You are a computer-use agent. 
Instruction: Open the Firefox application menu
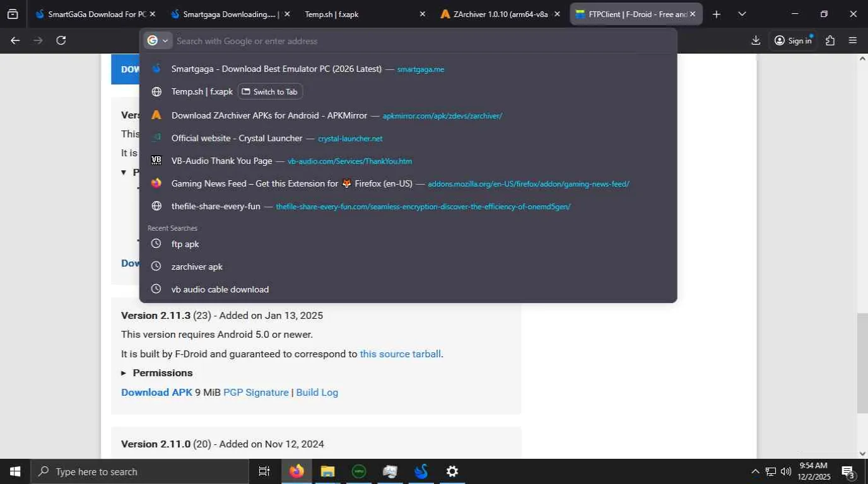click(853, 40)
